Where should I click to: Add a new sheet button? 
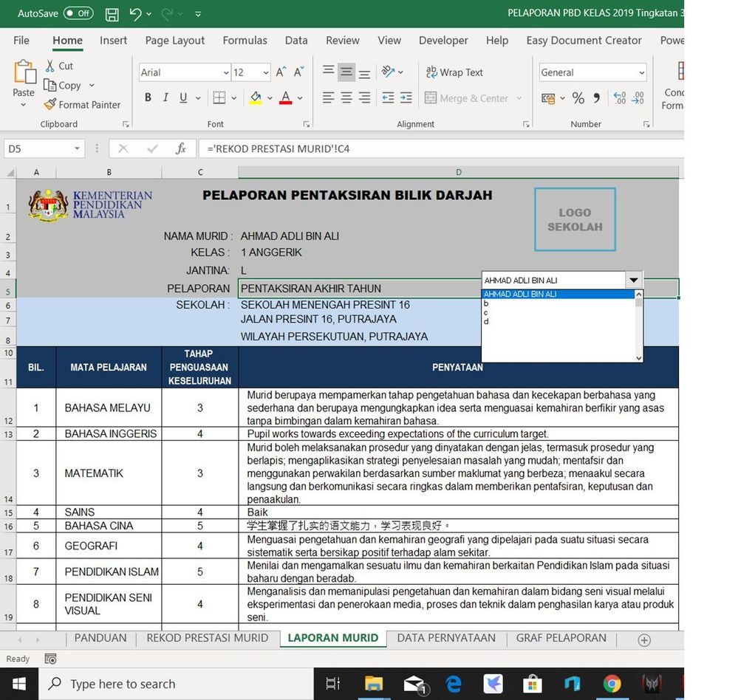click(x=644, y=639)
